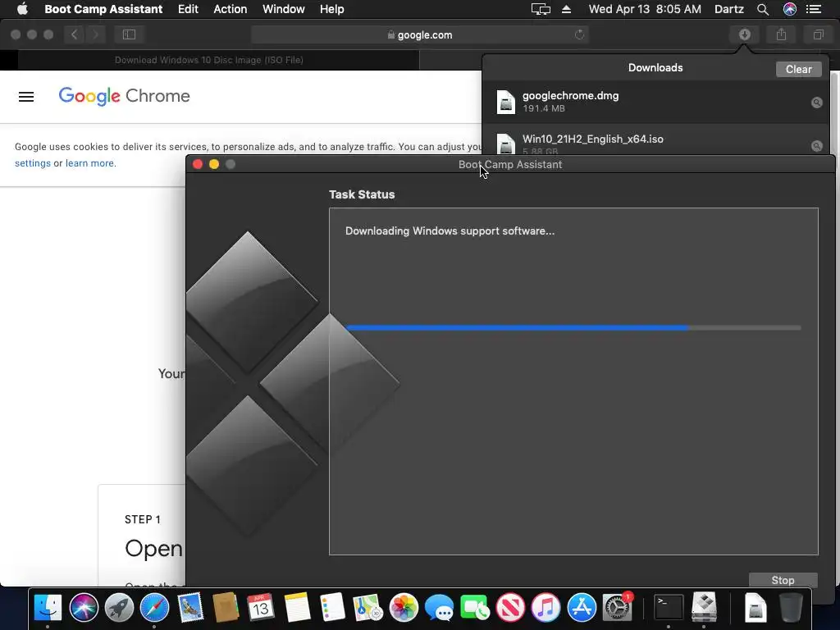Open App Store from the Dock
This screenshot has height=630, width=840.
(x=582, y=608)
